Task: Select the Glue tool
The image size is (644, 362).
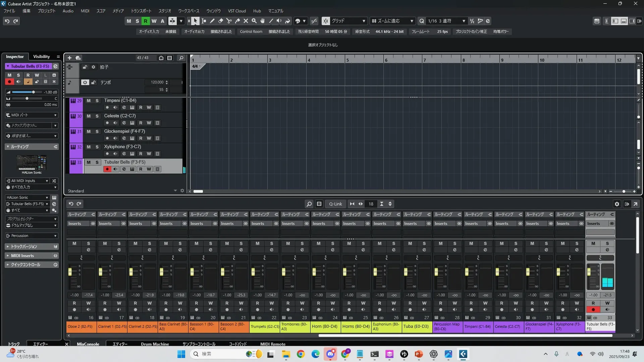Action: click(237, 21)
